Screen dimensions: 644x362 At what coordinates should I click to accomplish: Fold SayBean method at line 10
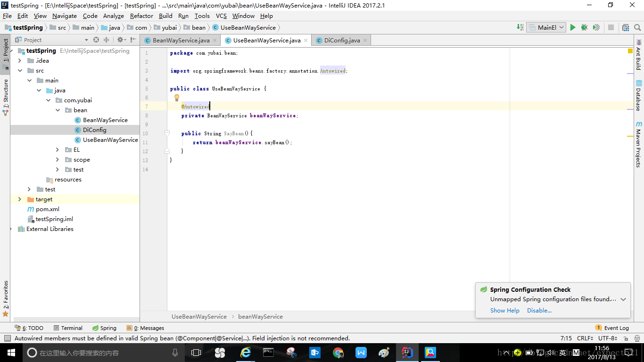[167, 133]
